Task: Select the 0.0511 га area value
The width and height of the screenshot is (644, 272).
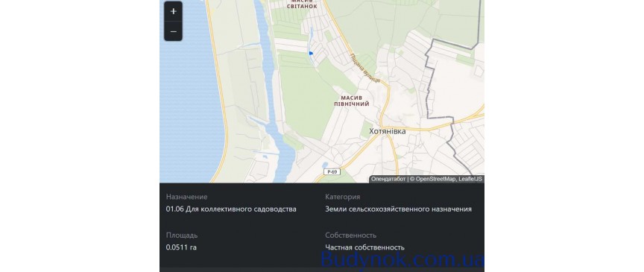Action: click(181, 247)
